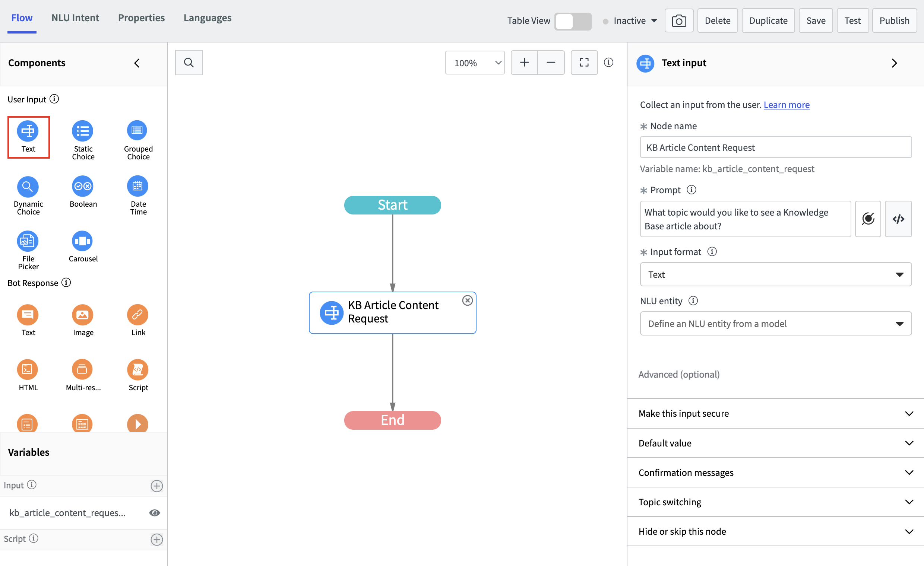Add a new Input variable
The height and width of the screenshot is (566, 924).
[156, 486]
